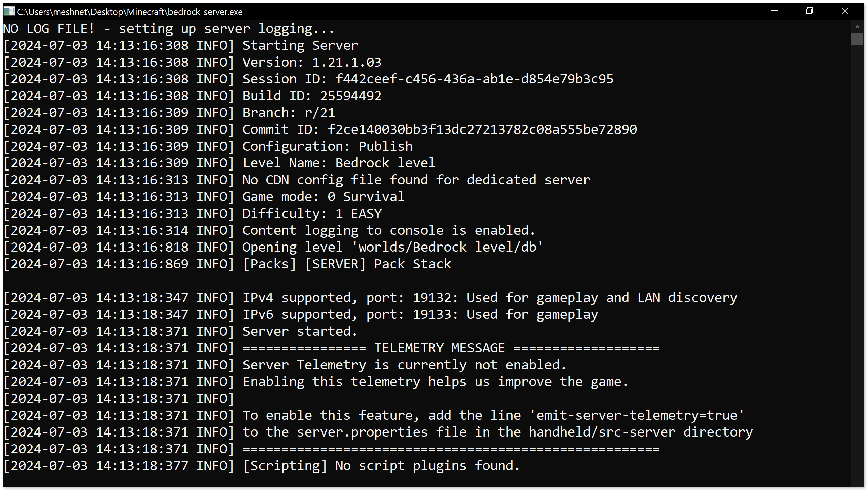Click the vertical scrollbar thumb
The width and height of the screenshot is (868, 491).
pos(857,39)
